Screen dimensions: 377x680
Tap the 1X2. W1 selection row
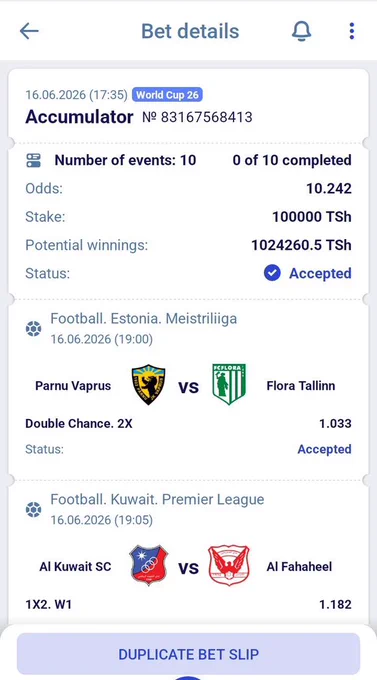click(x=188, y=604)
